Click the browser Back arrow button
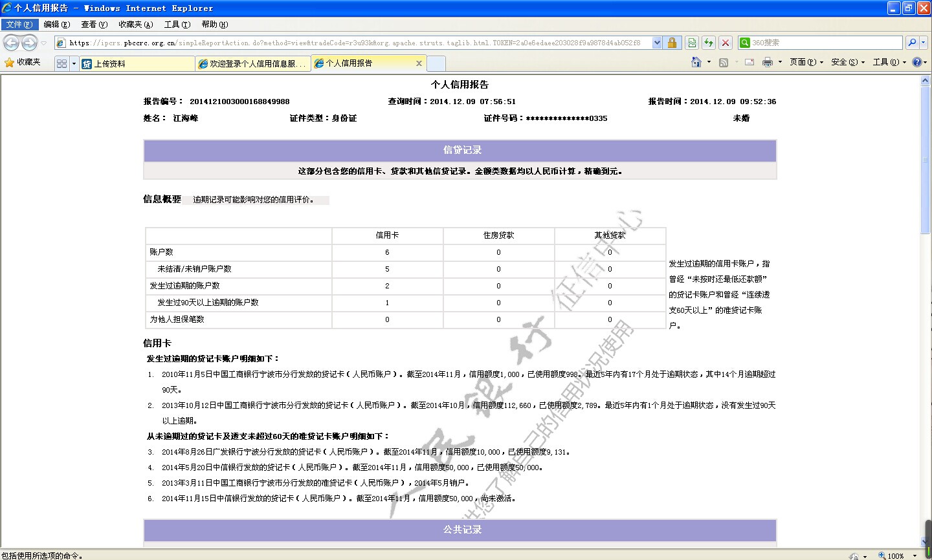Viewport: 932px width, 560px height. tap(11, 43)
